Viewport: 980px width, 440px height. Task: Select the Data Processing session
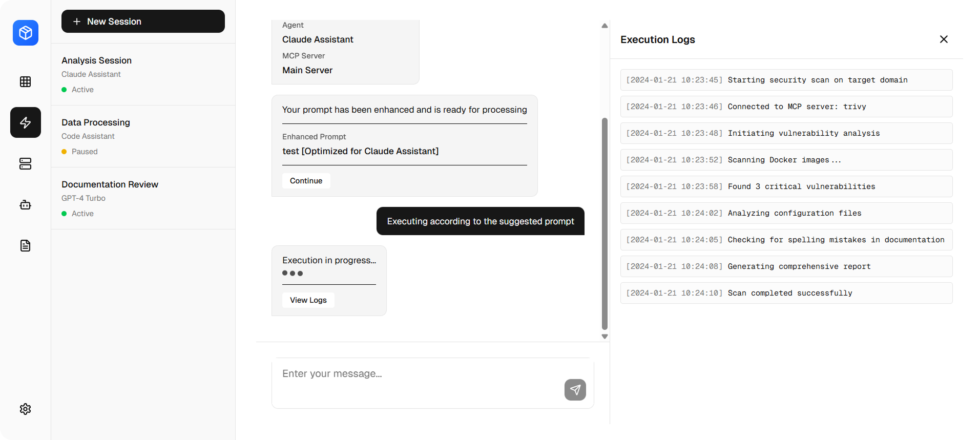point(143,136)
